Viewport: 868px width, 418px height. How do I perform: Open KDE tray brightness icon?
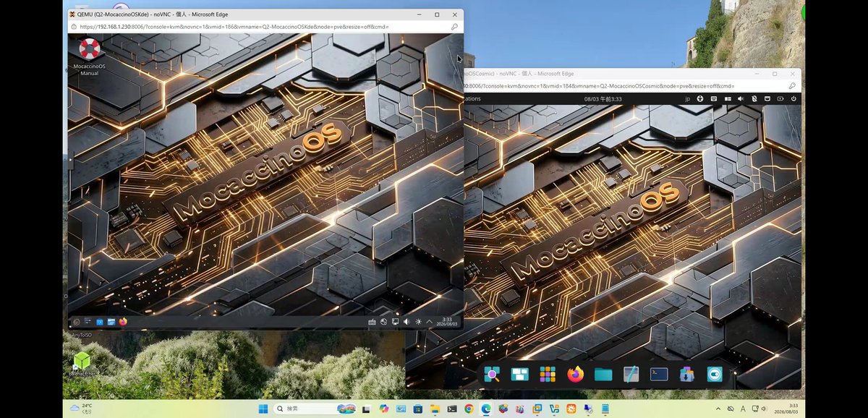(x=418, y=322)
